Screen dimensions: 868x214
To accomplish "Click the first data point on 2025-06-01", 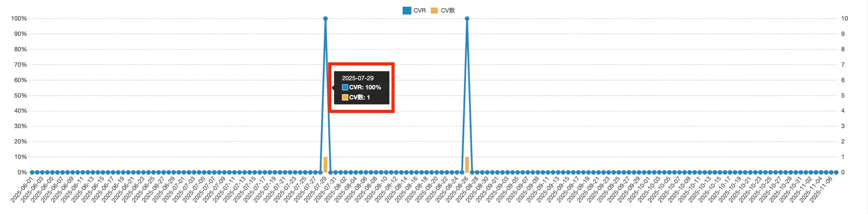I will (32, 172).
